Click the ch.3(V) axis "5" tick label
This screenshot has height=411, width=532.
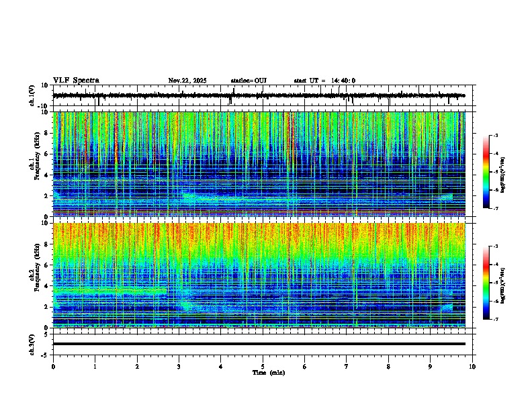(x=46, y=334)
